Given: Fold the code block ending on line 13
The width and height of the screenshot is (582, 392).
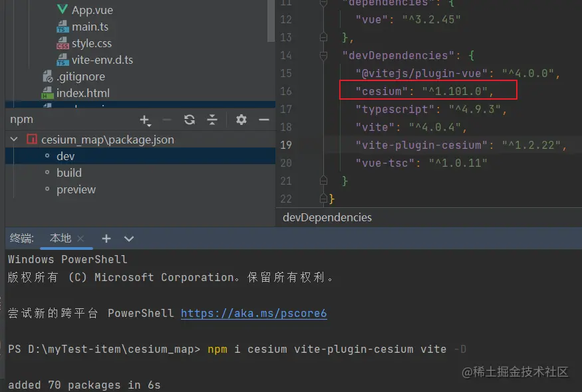Looking at the screenshot, I should 323,37.
